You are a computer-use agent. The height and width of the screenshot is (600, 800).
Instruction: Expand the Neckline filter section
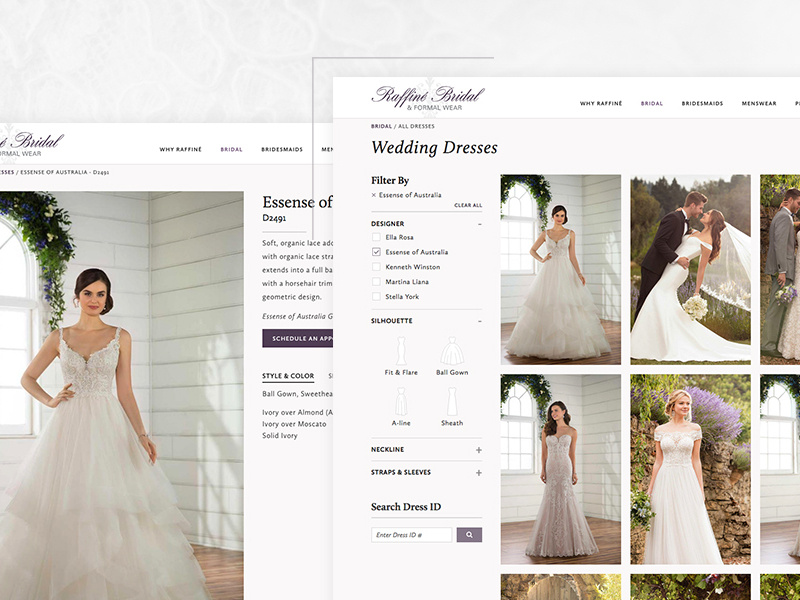[479, 450]
